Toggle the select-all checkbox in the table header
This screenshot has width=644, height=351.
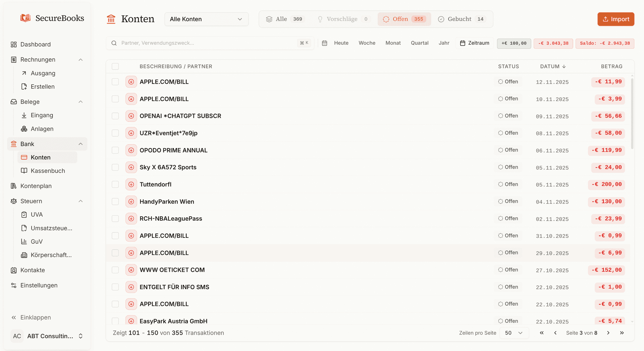coord(115,67)
